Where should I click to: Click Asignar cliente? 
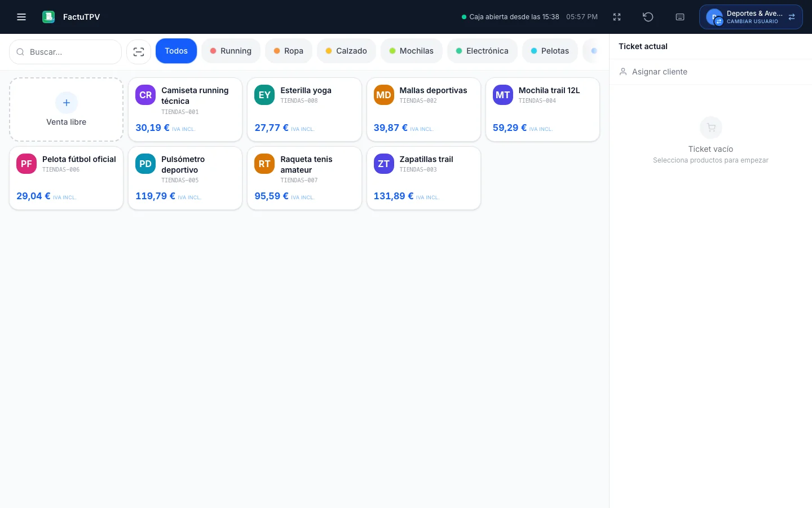tap(660, 72)
